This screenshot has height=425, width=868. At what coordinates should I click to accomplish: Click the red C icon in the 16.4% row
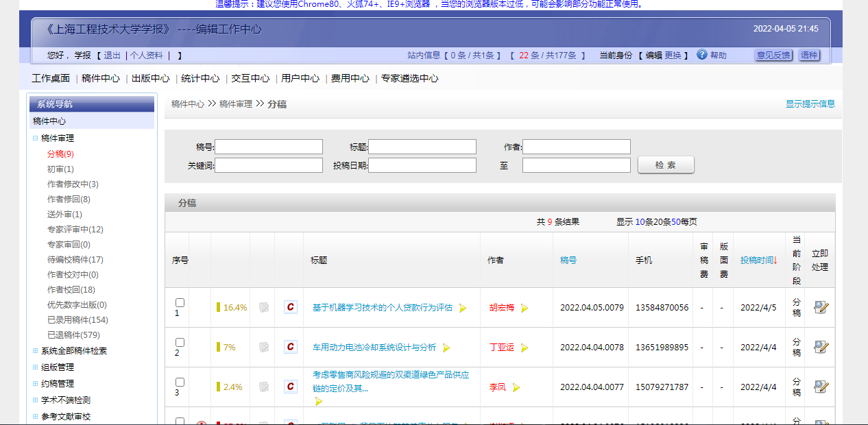(291, 307)
